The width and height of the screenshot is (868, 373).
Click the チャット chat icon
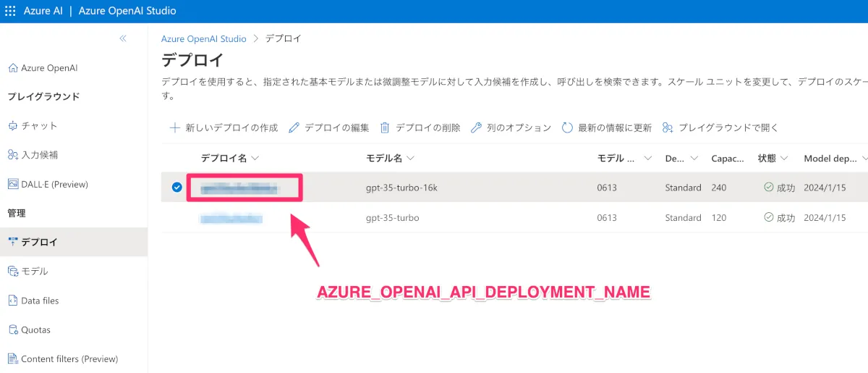point(12,126)
